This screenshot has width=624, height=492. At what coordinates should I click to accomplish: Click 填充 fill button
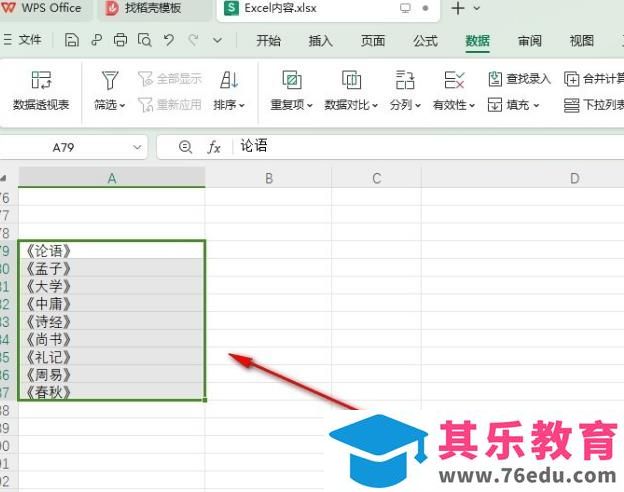[x=510, y=105]
